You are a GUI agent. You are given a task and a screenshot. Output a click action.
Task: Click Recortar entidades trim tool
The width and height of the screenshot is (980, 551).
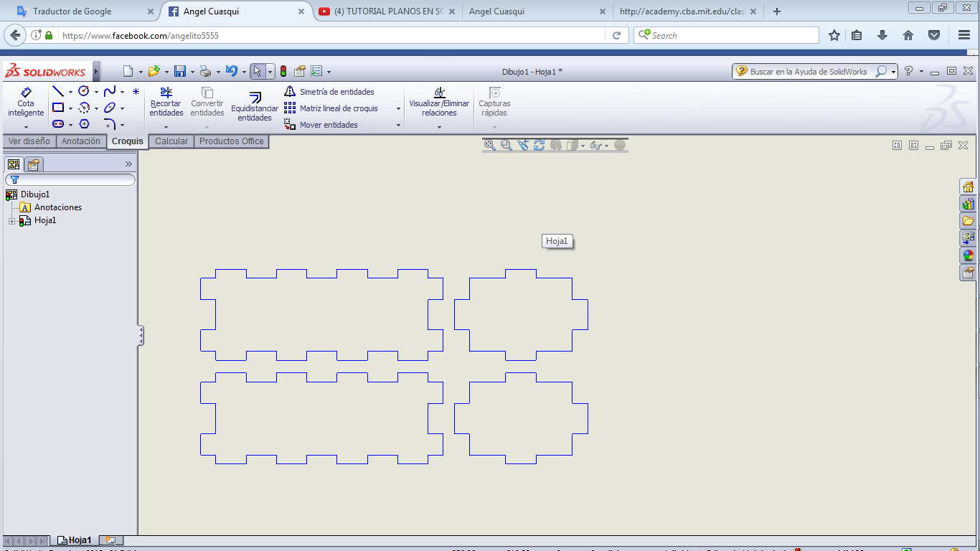point(166,102)
